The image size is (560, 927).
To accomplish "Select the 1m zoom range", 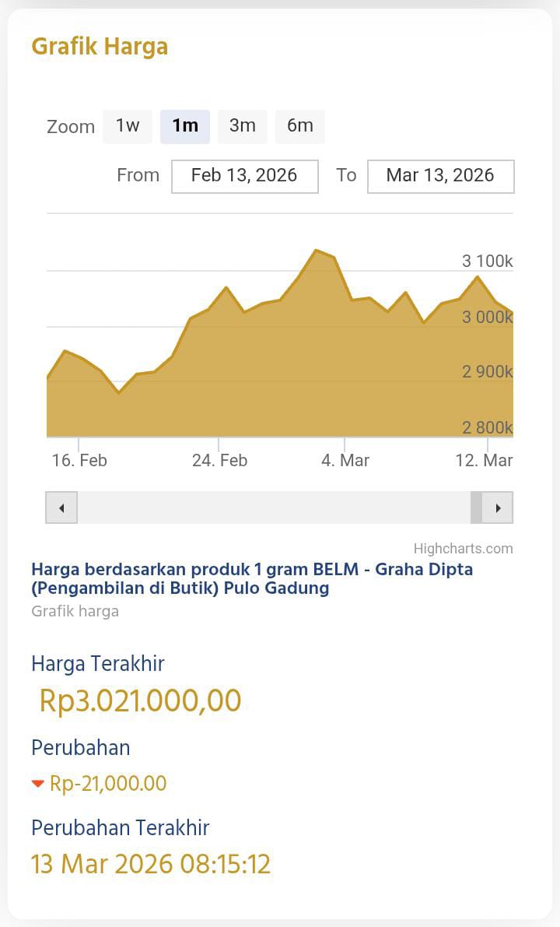I will (x=185, y=126).
